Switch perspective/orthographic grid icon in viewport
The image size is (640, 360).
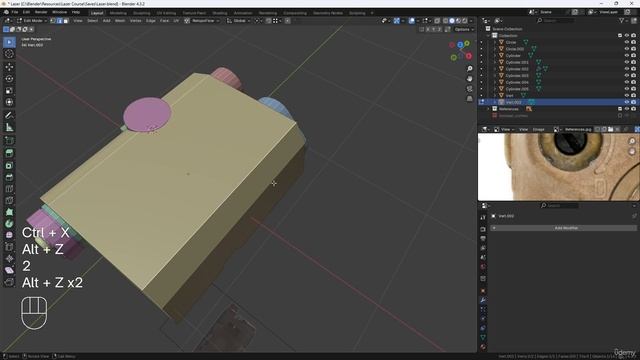(x=469, y=98)
